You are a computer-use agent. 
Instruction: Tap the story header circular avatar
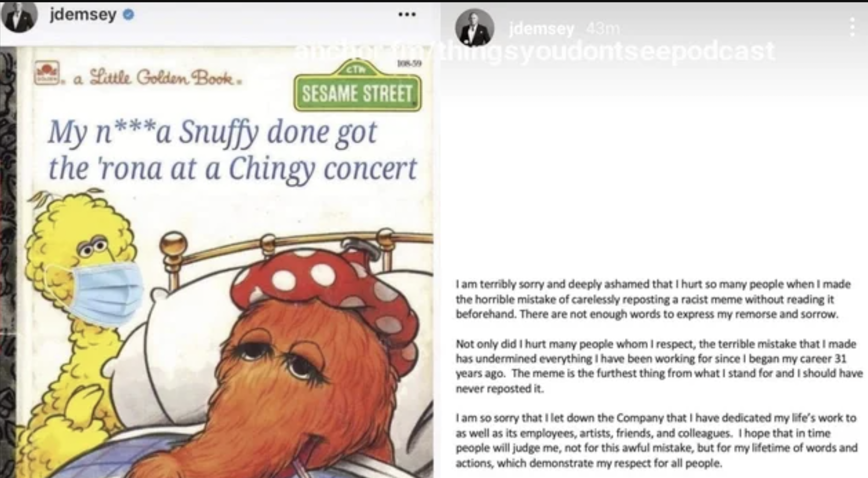click(475, 27)
